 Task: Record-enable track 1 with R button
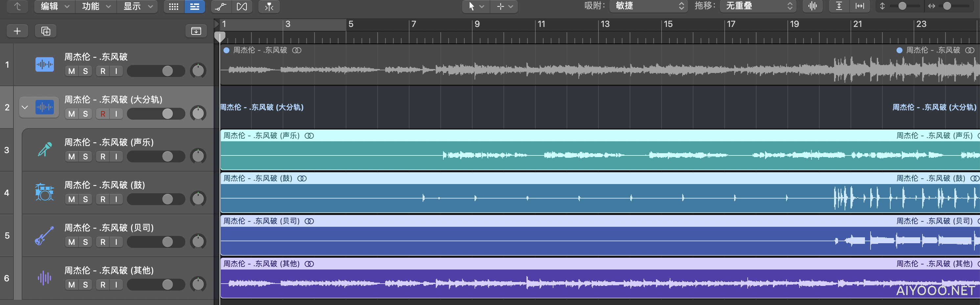coord(103,71)
